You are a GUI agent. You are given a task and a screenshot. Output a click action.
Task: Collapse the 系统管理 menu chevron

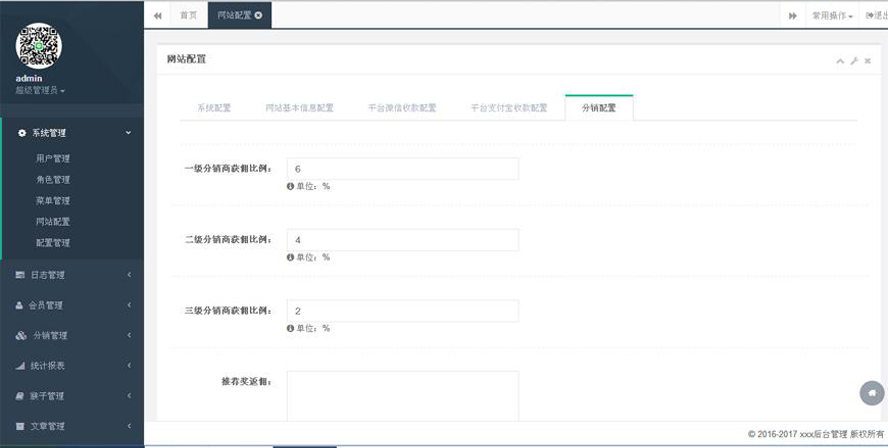(x=129, y=133)
